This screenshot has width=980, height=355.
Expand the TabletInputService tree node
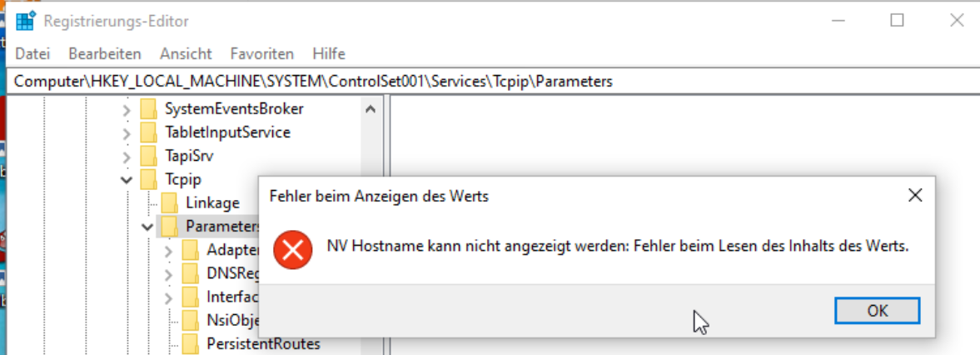[x=127, y=133]
